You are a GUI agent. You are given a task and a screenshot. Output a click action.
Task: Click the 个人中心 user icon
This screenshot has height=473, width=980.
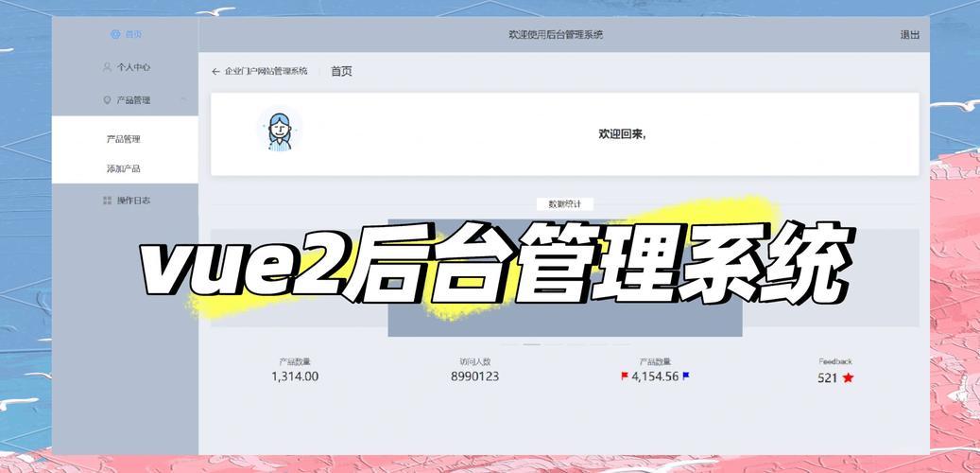107,67
